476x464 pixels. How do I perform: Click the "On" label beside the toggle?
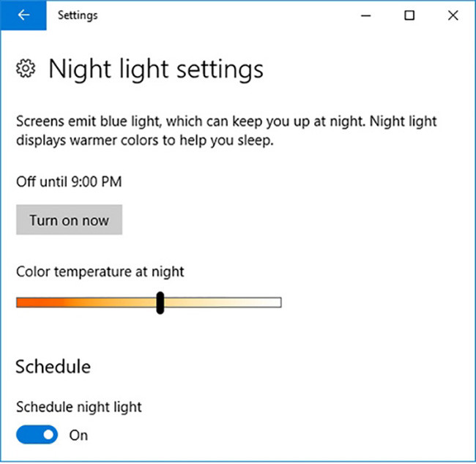[x=78, y=435]
